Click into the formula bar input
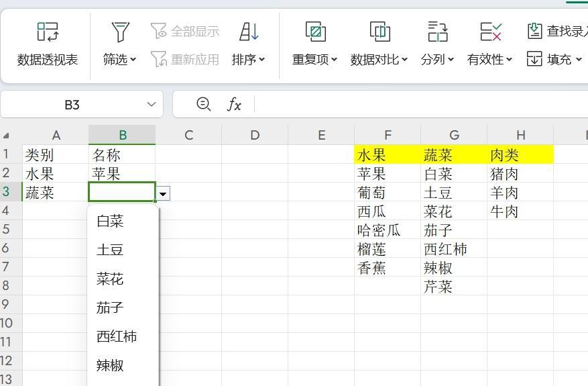This screenshot has height=386, width=588. click(420, 104)
